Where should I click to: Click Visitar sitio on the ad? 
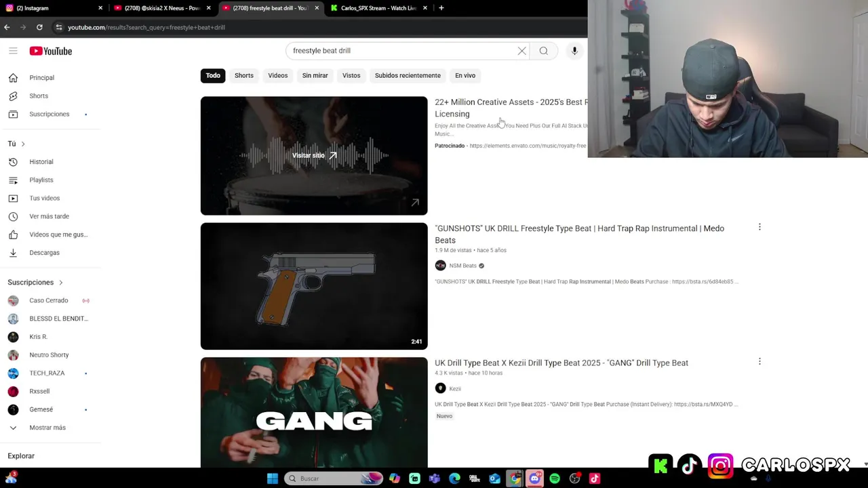pos(314,156)
